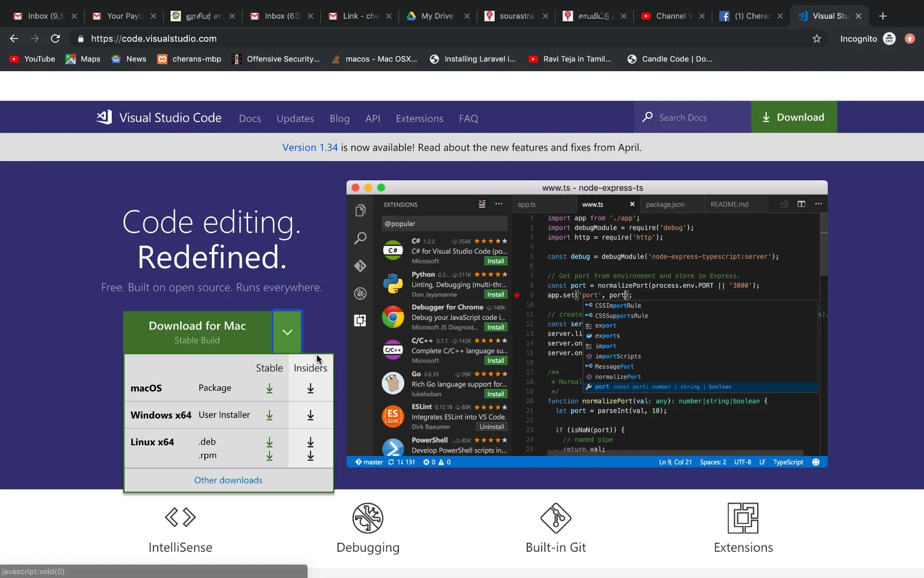Download Windows x64 Insiders User Installer
Image resolution: width=924 pixels, height=578 pixels.
pyautogui.click(x=310, y=415)
